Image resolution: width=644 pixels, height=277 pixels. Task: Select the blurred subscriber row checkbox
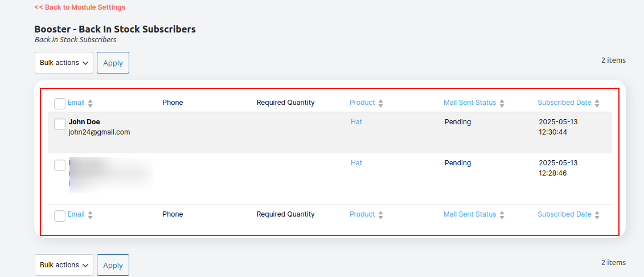pos(60,165)
